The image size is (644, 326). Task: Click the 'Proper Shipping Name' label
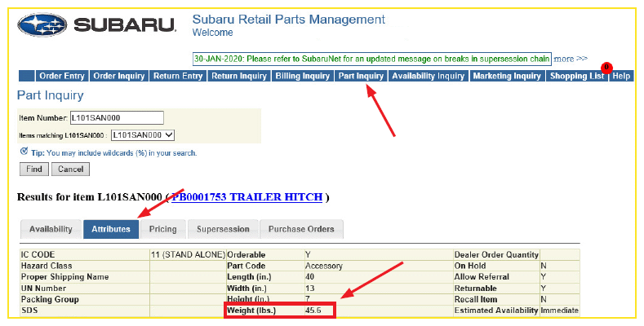pyautogui.click(x=65, y=277)
